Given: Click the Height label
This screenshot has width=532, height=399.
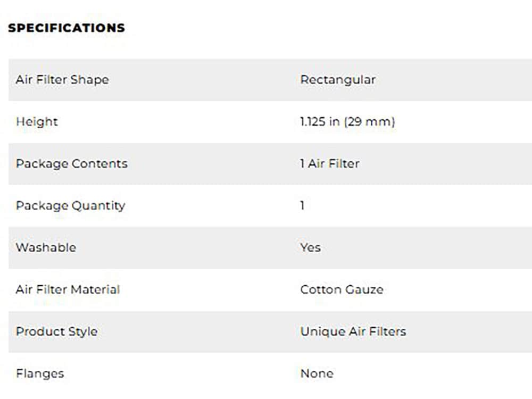Looking at the screenshot, I should [37, 122].
